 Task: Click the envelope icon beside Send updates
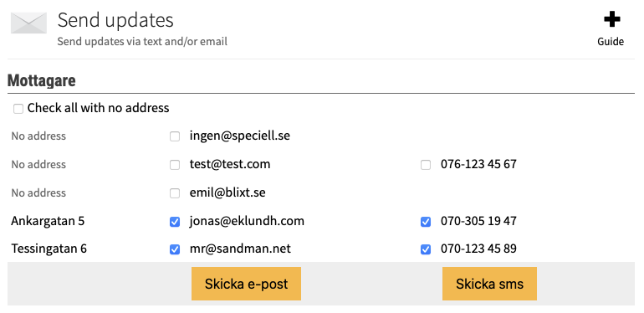point(28,23)
